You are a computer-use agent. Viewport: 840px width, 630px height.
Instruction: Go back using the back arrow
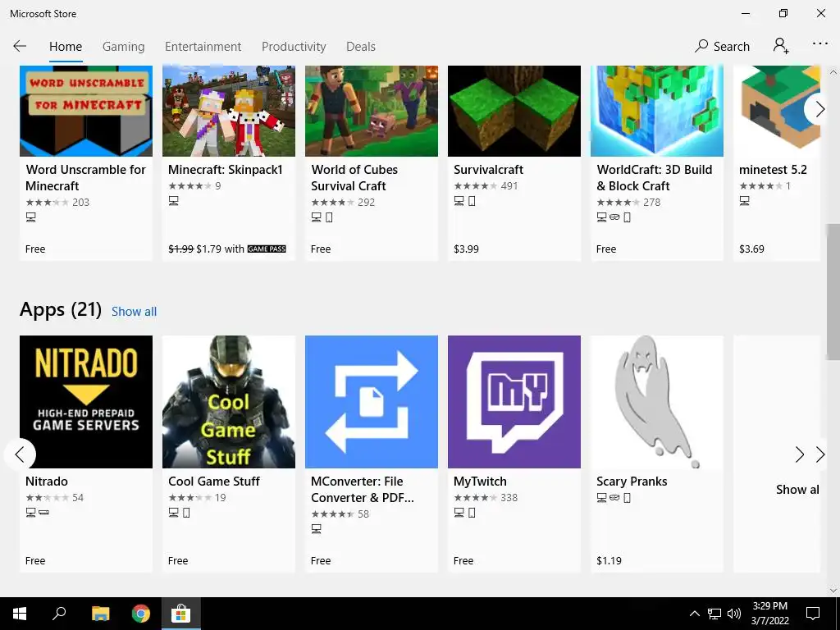[20, 46]
